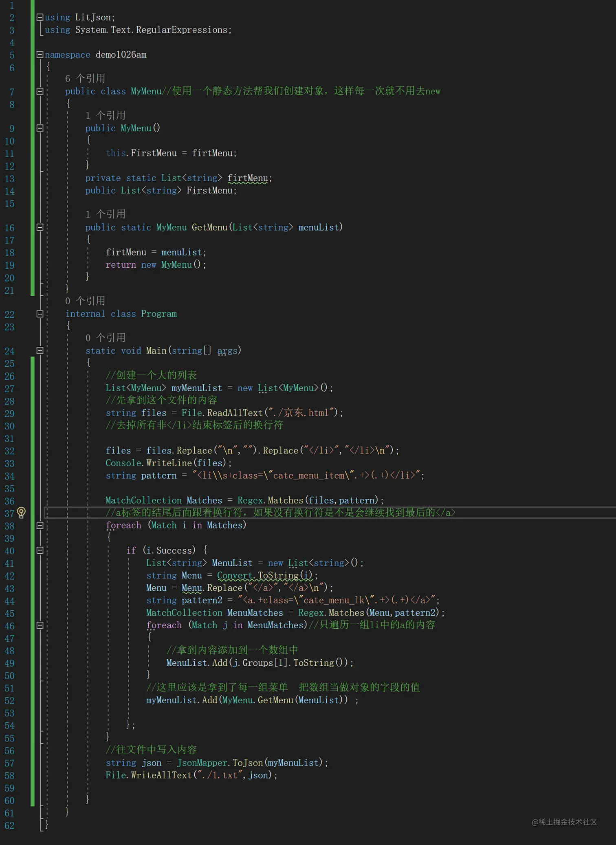The image size is (616, 845).
Task: Click squiggly-underlined 'firtMenu' in the private static declaration
Action: (248, 178)
